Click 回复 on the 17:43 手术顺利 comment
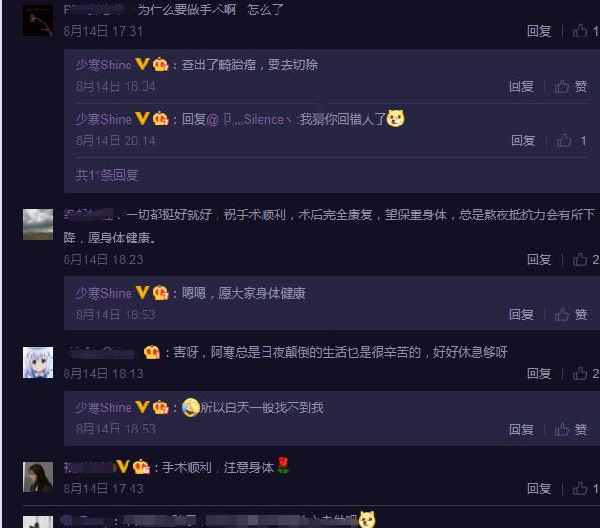This screenshot has width=600, height=528. [539, 488]
